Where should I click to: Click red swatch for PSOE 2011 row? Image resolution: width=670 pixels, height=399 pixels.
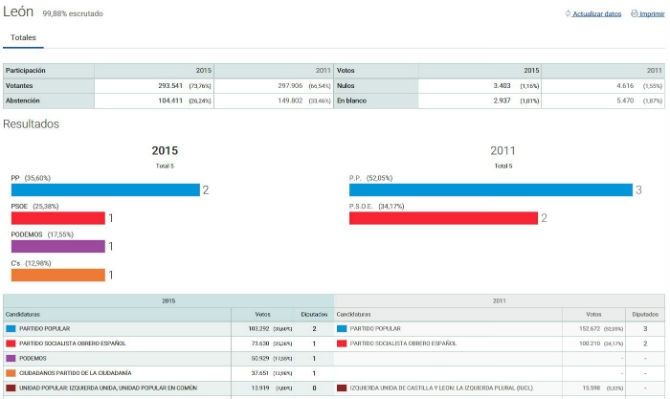[x=342, y=343]
